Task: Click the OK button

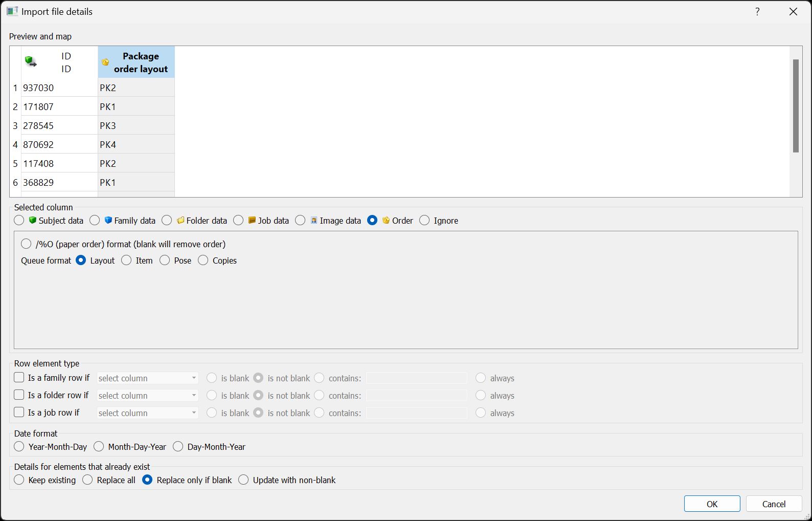Action: pos(712,504)
